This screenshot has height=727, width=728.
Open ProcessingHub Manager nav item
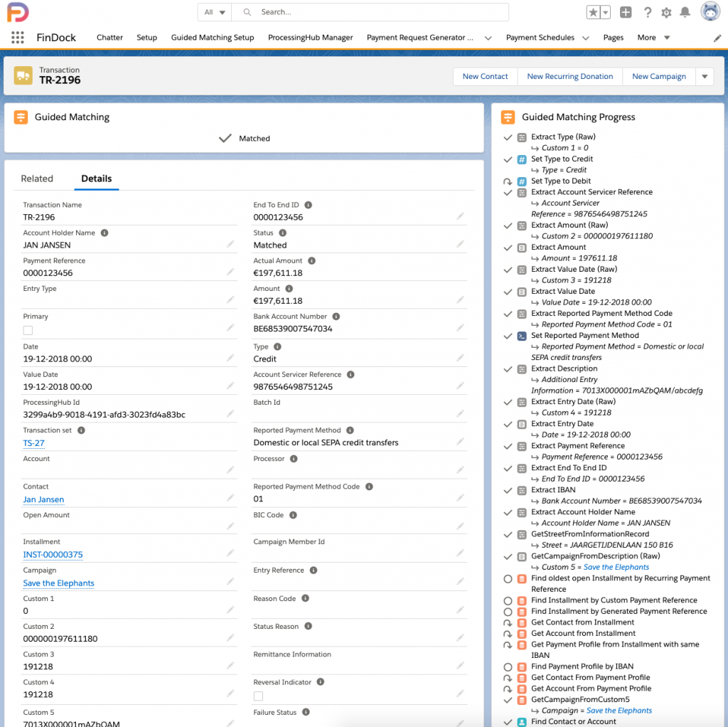point(310,38)
